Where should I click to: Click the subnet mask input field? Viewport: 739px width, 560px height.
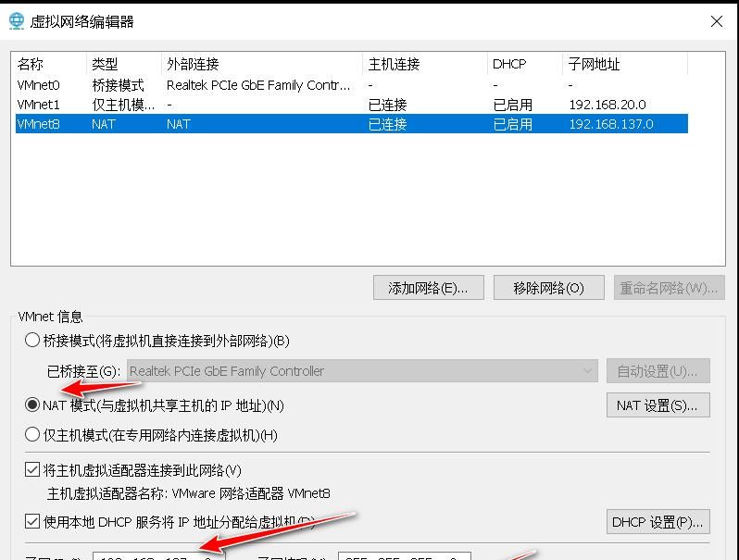pyautogui.click(x=405, y=555)
